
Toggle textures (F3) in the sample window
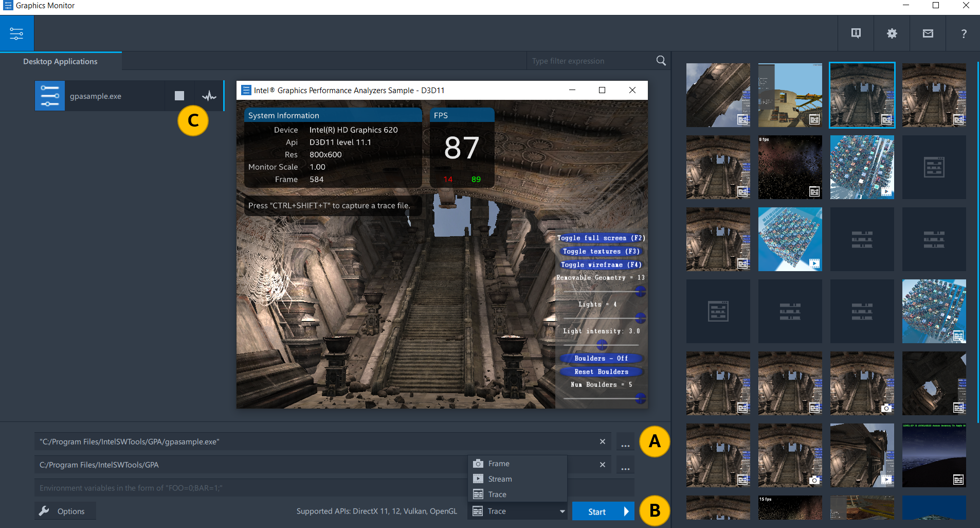coord(601,252)
